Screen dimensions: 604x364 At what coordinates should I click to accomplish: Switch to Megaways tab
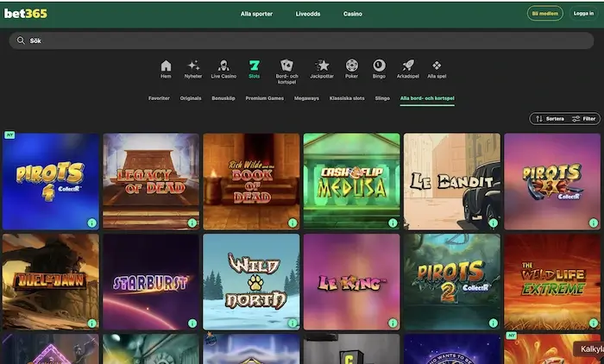pos(306,98)
